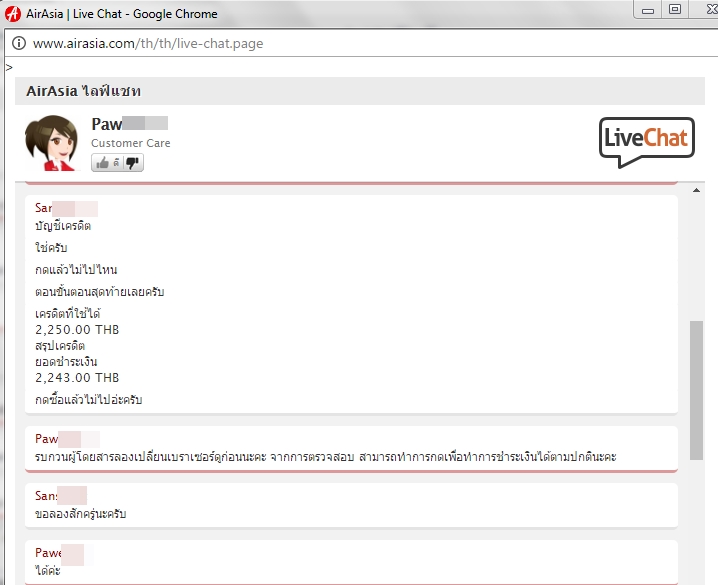This screenshot has height=585, width=718.
Task: Click the agent reply ได้ค่ะ
Action: (48, 570)
